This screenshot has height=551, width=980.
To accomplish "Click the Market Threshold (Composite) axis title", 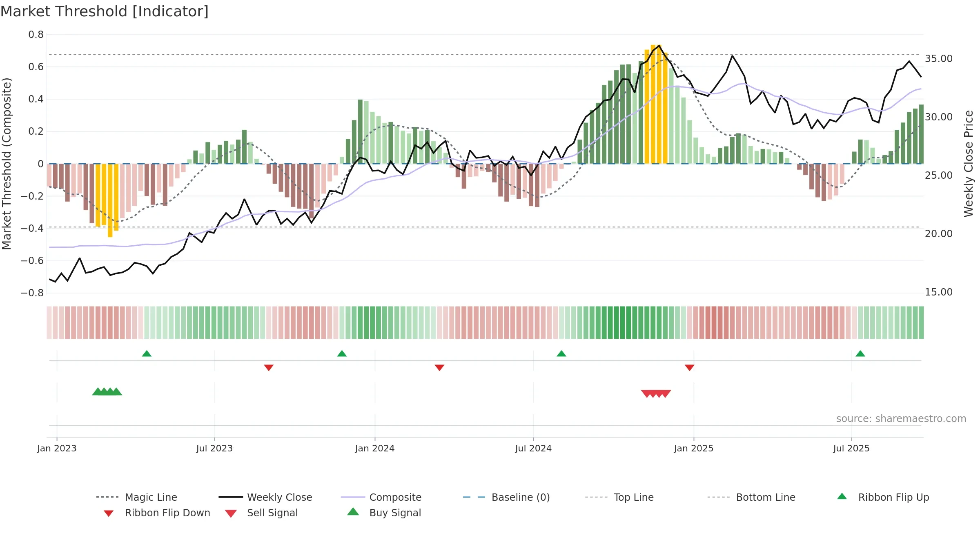I will [7, 164].
